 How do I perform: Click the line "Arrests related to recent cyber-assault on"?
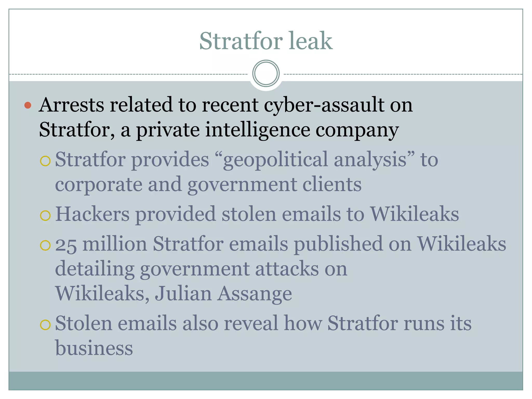(226, 105)
